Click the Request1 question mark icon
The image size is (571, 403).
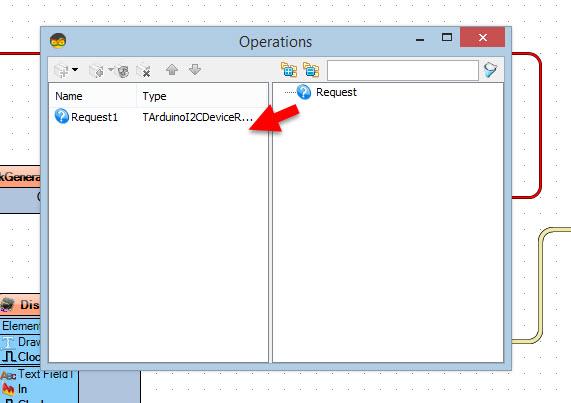tap(62, 116)
